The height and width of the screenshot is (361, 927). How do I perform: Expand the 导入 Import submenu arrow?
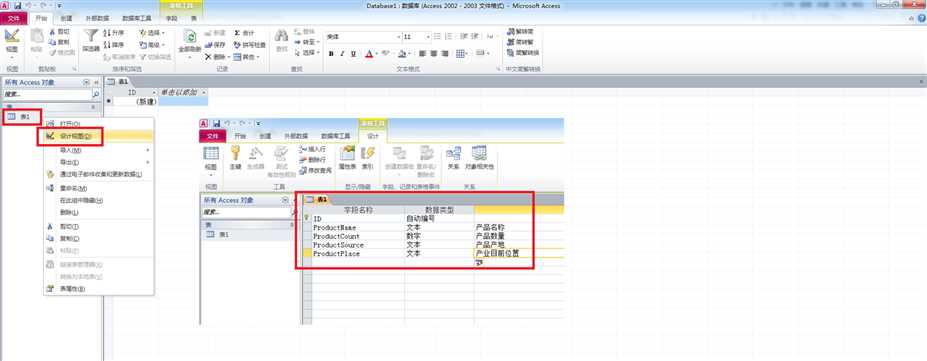tap(147, 150)
